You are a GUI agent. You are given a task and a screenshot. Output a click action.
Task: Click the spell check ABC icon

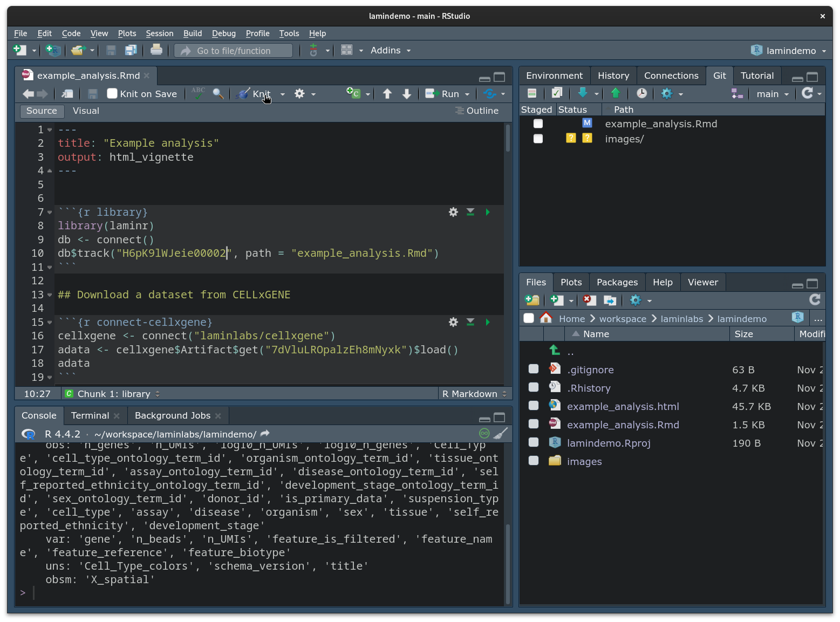[x=198, y=93]
